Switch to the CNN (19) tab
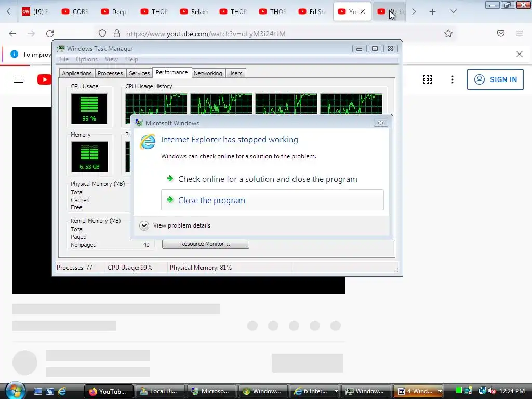Image resolution: width=532 pixels, height=399 pixels. [36, 12]
